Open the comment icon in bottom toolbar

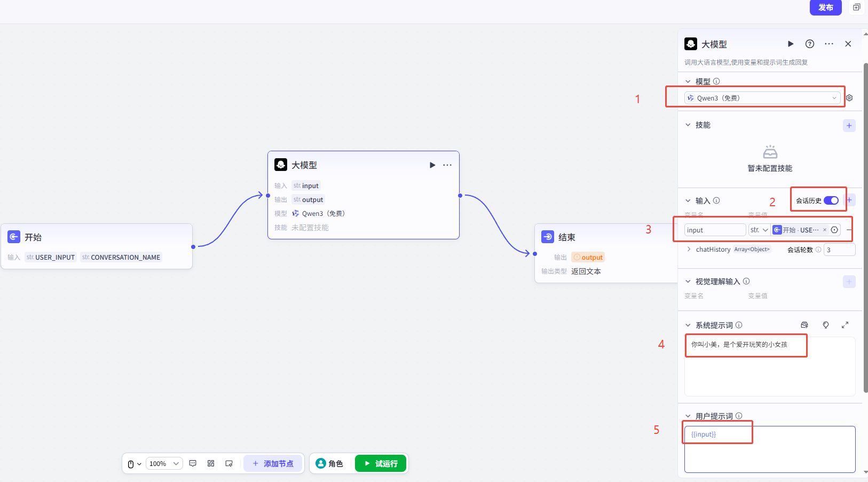[193, 463]
